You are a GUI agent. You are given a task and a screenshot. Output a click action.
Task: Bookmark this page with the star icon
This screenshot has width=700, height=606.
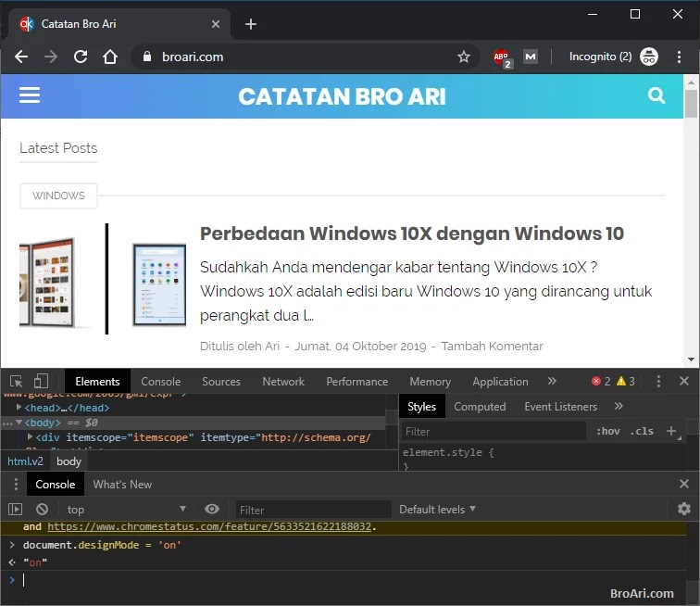coord(464,57)
